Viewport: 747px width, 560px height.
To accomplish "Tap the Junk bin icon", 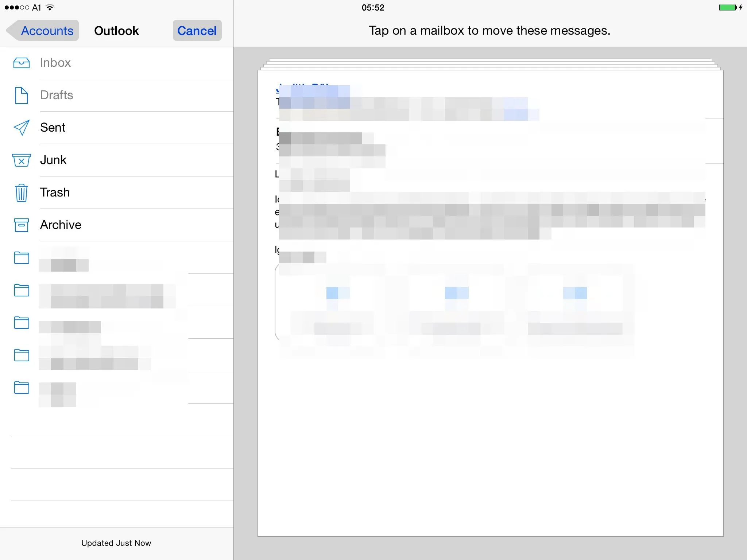I will click(22, 160).
